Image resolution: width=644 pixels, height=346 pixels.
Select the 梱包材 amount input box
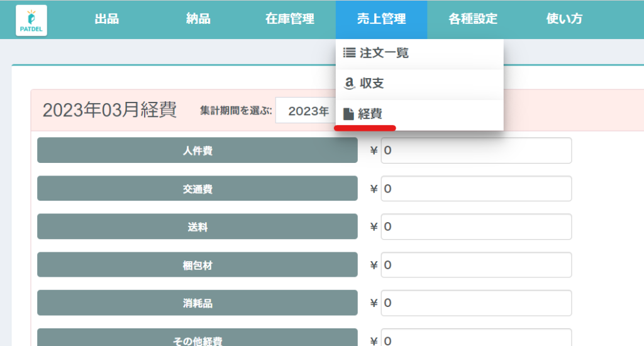(476, 265)
